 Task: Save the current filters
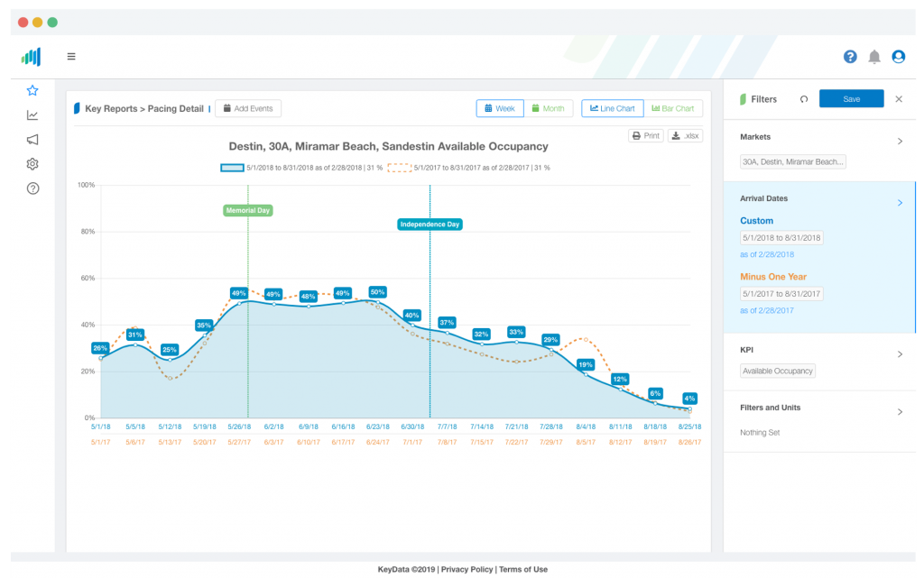click(851, 99)
